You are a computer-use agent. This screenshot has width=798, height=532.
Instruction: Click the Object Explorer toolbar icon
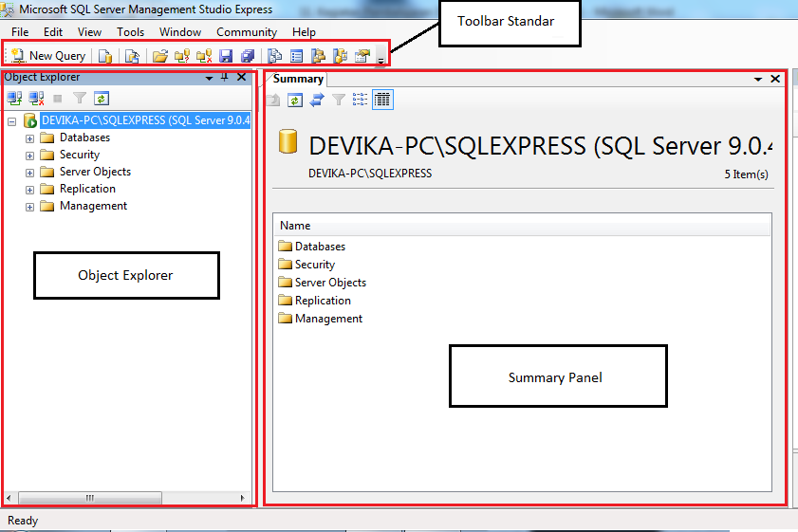(319, 56)
